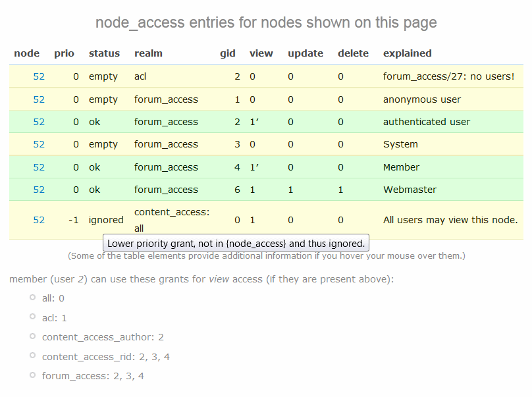Open node 52 from the anonymous user row
The height and width of the screenshot is (397, 532).
(39, 99)
